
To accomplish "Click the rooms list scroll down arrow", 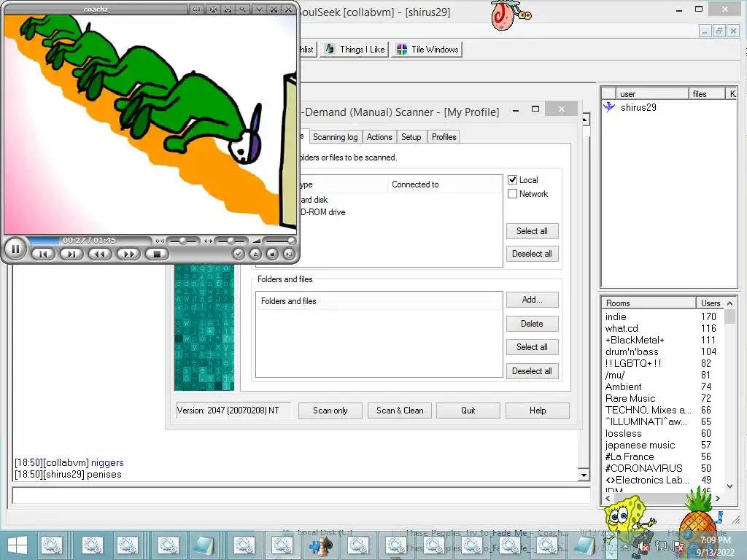I will click(729, 486).
